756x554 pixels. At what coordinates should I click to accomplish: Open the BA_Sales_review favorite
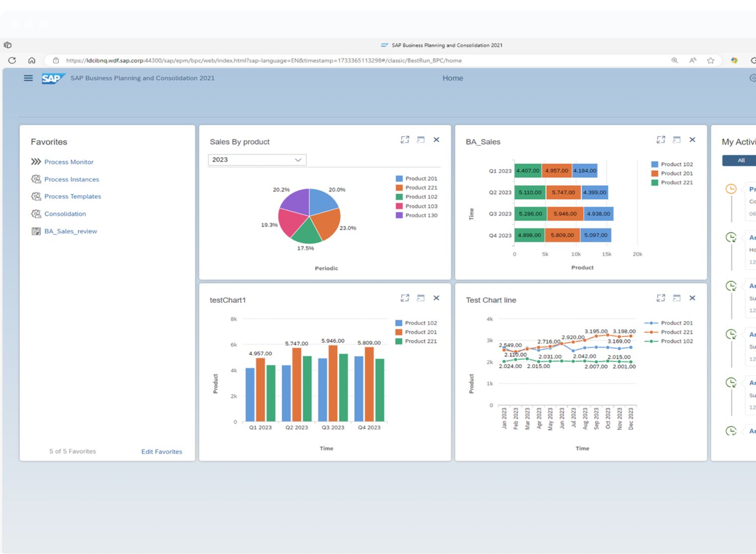tap(71, 232)
